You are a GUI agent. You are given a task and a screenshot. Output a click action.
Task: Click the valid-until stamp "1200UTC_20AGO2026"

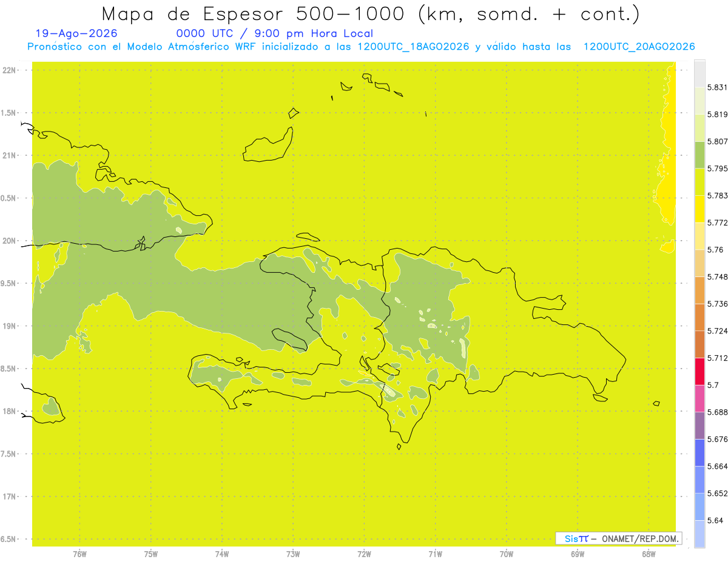pos(639,47)
